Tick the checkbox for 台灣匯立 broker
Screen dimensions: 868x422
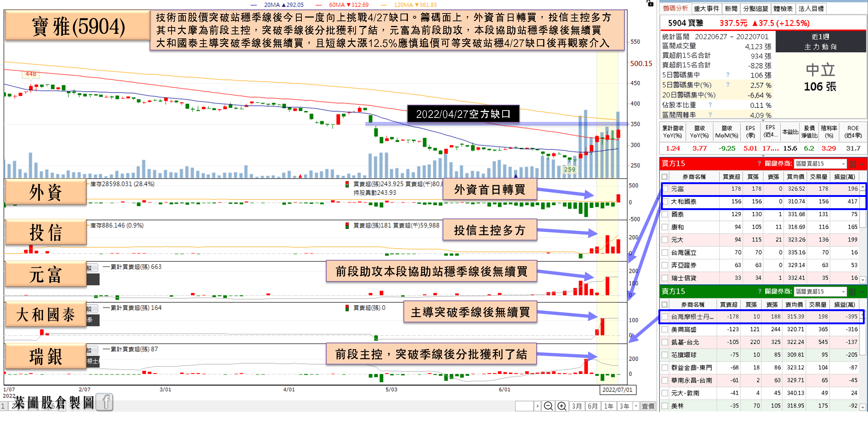click(665, 253)
